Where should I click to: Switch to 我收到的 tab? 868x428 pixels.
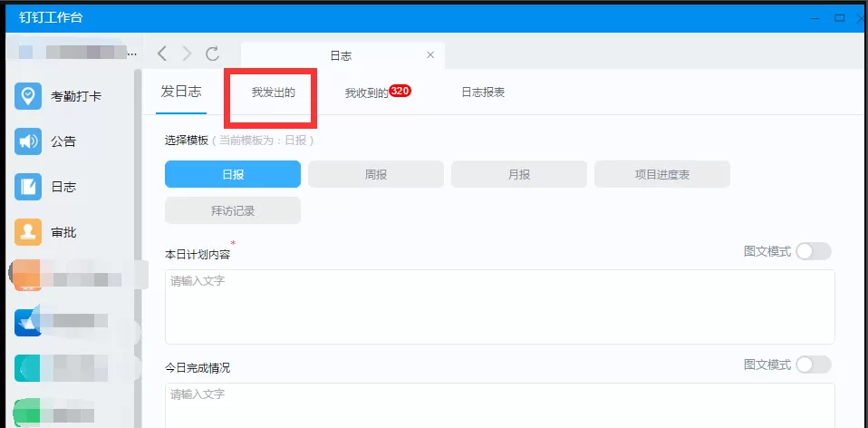[x=366, y=93]
